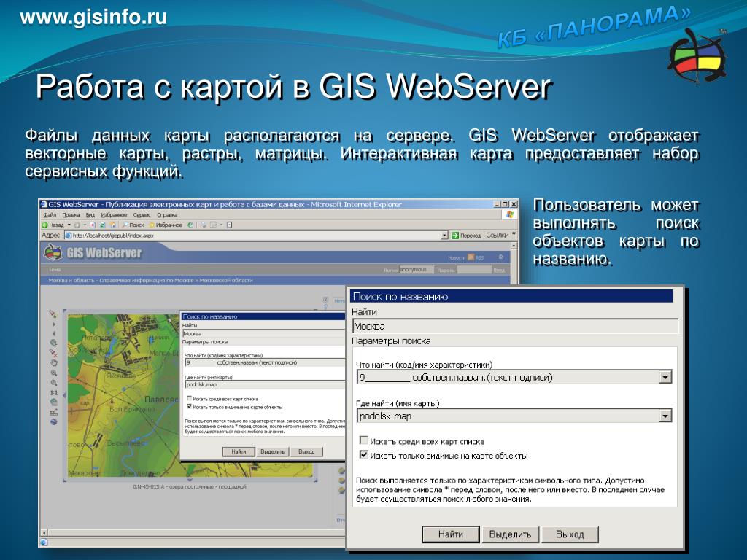
Task: Click the print icon in the IE toolbar
Action: 203,225
